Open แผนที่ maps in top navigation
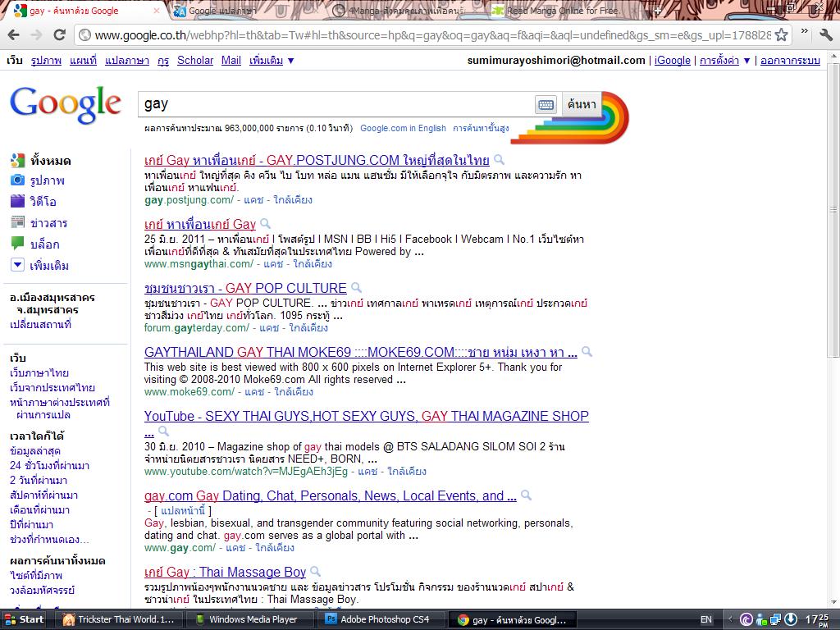This screenshot has height=630, width=840. coord(83,61)
